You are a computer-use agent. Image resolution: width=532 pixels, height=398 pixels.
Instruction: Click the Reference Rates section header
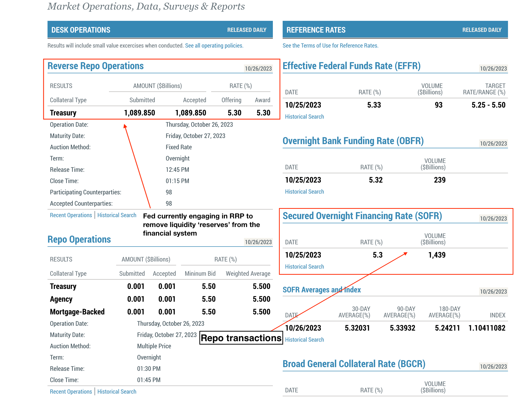coord(316,30)
